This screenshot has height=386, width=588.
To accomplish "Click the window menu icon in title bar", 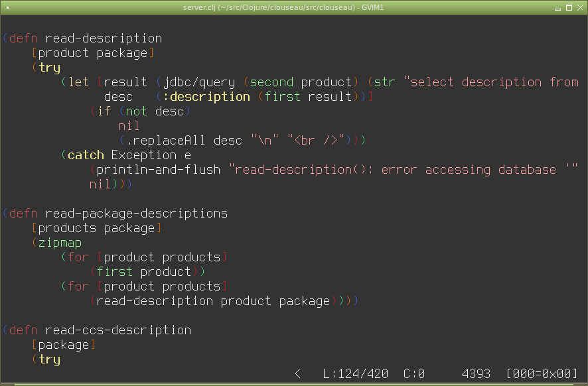I will 7,7.
